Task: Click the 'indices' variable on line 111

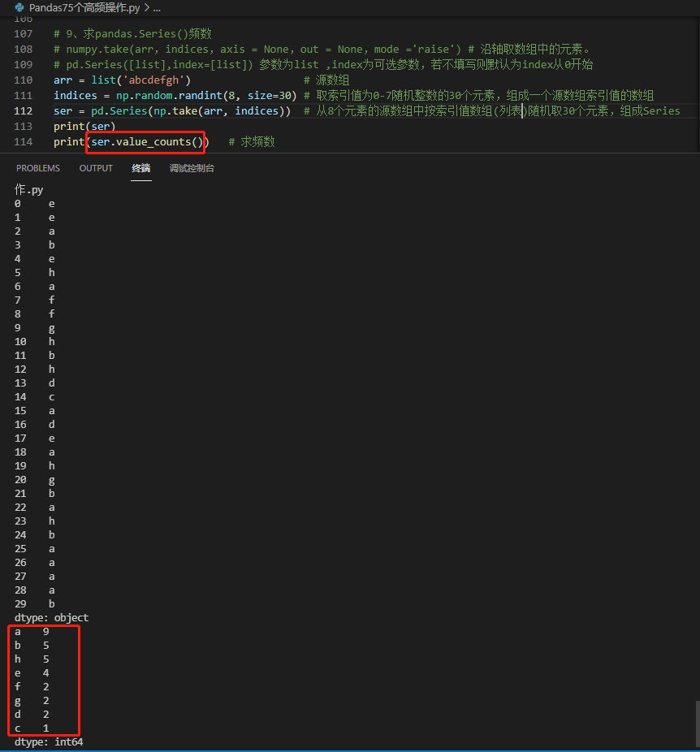Action: coord(76,96)
